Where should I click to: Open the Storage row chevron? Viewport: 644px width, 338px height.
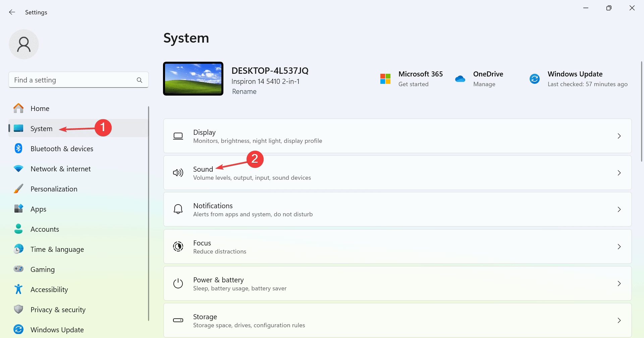[619, 320]
